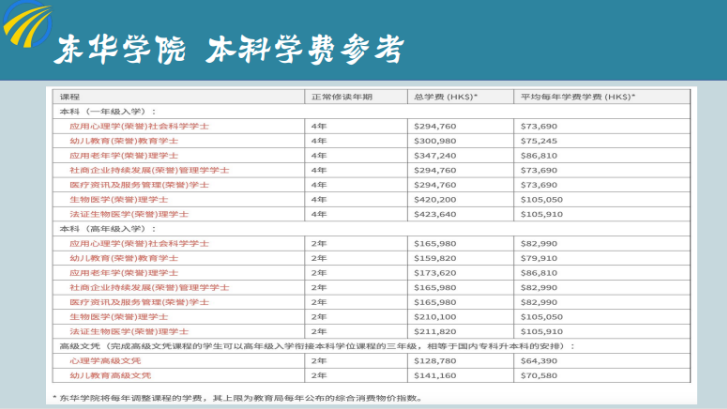Select the 本科（高年级入学）section heading
727x409 pixels.
click(108, 229)
